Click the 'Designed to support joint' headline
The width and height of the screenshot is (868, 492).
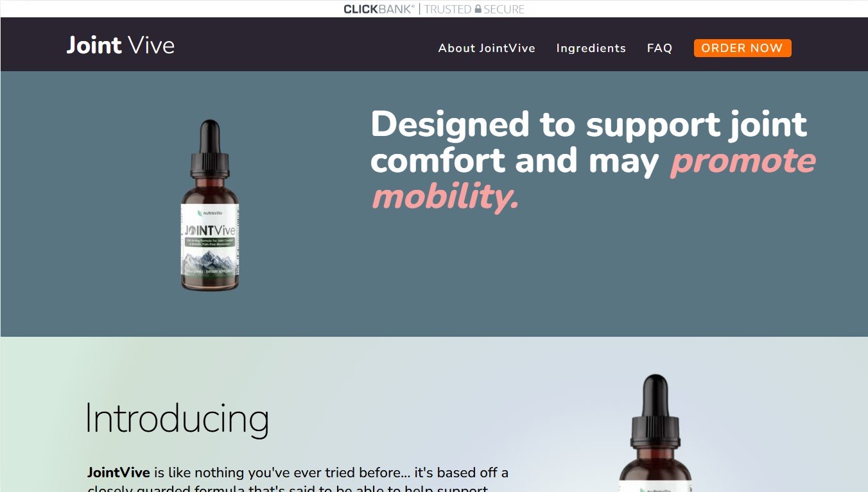click(589, 124)
